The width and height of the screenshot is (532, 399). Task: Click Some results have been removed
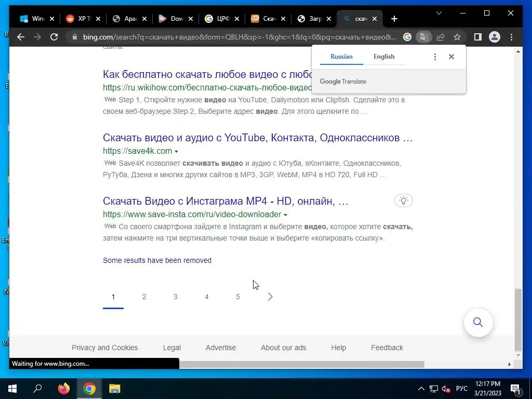(157, 260)
